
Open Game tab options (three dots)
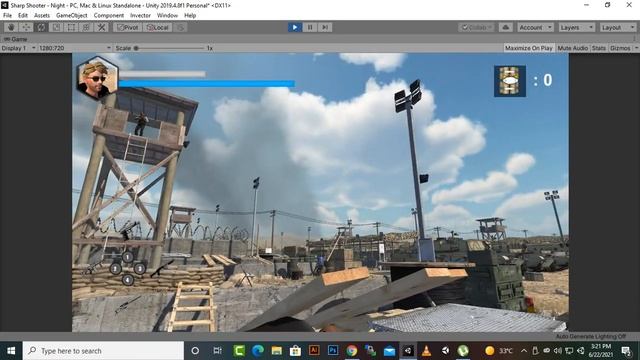coord(635,39)
